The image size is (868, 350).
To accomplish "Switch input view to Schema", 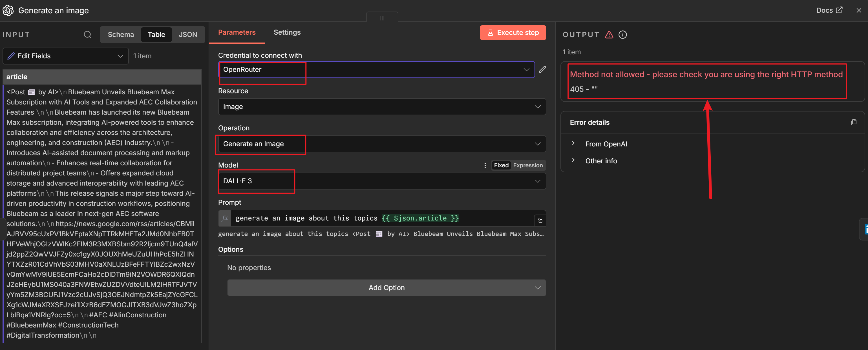I will coord(121,34).
